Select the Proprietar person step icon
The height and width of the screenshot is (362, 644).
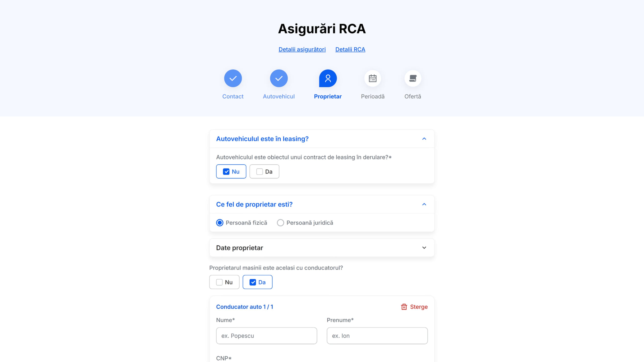[328, 78]
